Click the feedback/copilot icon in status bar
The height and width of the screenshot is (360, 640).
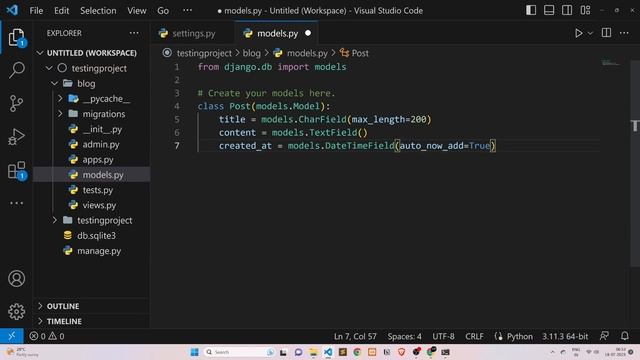tap(604, 336)
